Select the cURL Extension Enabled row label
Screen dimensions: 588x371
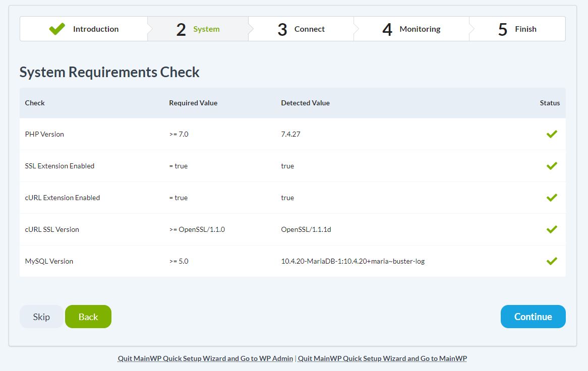click(62, 198)
